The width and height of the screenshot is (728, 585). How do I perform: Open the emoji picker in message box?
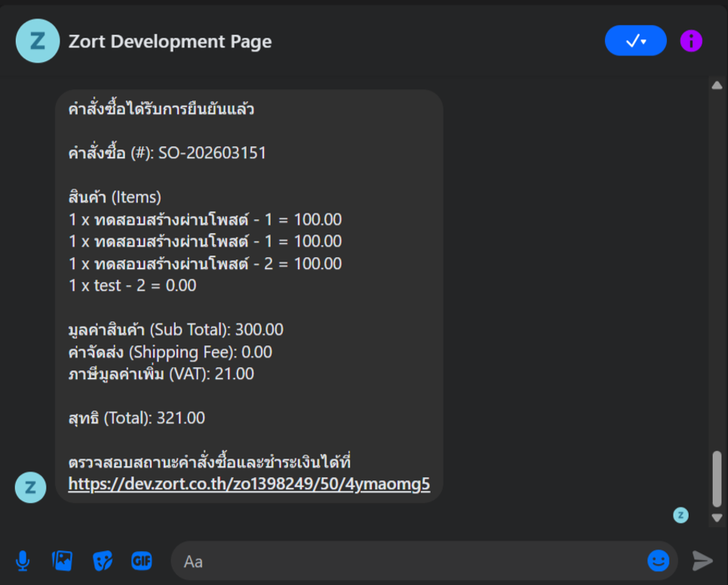coord(658,561)
